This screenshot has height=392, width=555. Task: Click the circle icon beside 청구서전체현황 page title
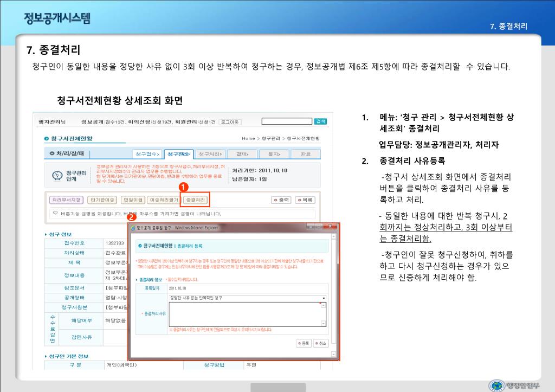click(x=47, y=138)
